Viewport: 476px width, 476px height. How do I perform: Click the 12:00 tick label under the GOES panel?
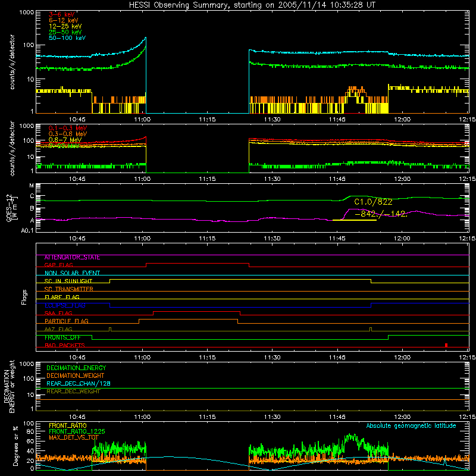click(x=402, y=238)
